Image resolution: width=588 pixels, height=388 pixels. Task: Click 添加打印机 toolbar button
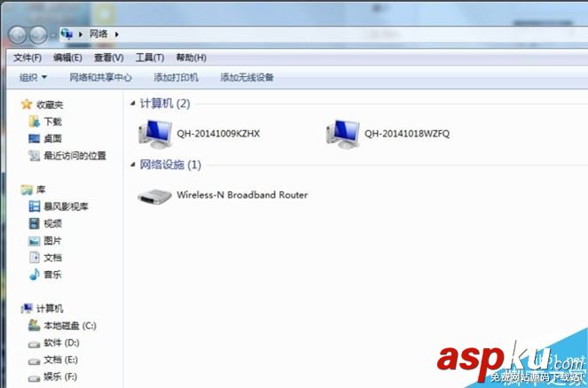click(x=176, y=78)
